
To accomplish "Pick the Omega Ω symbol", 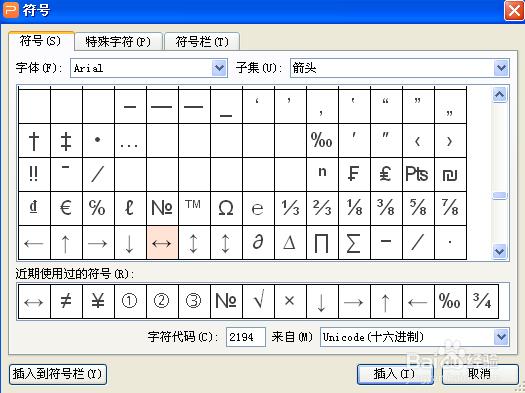I will tap(226, 208).
